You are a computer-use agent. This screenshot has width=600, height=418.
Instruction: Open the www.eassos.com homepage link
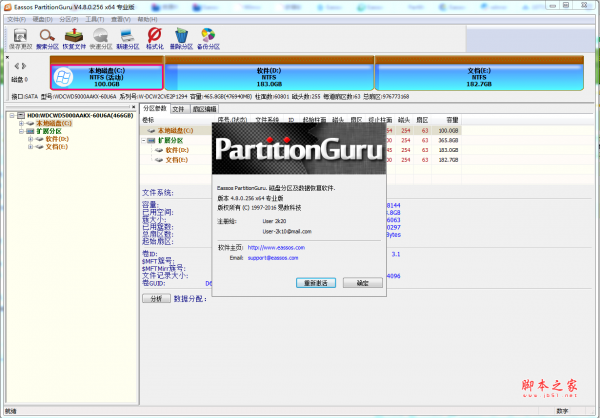pos(274,247)
